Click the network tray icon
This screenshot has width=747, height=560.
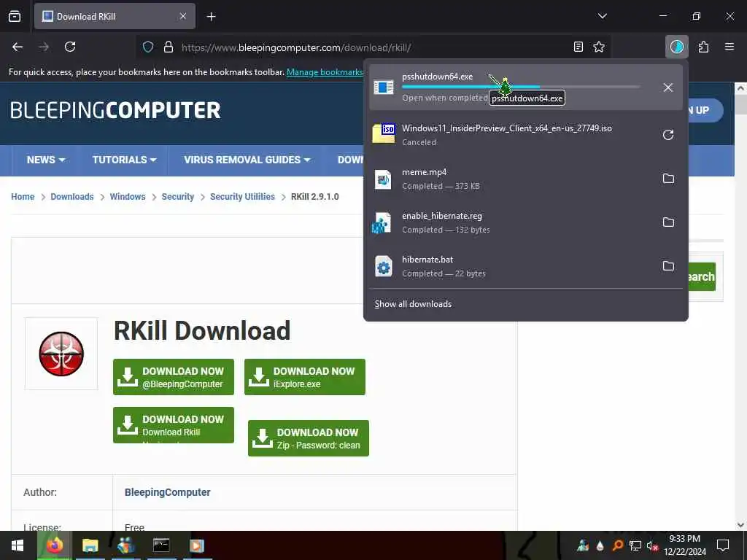pos(635,545)
